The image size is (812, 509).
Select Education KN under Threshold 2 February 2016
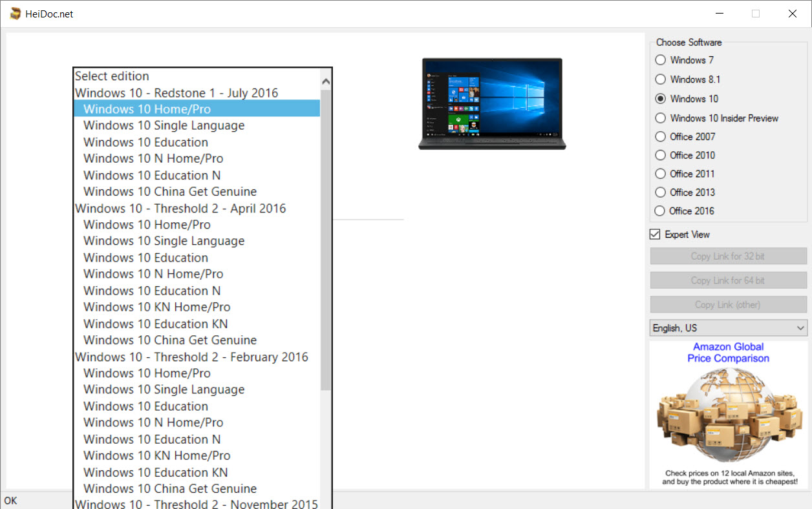197,472
